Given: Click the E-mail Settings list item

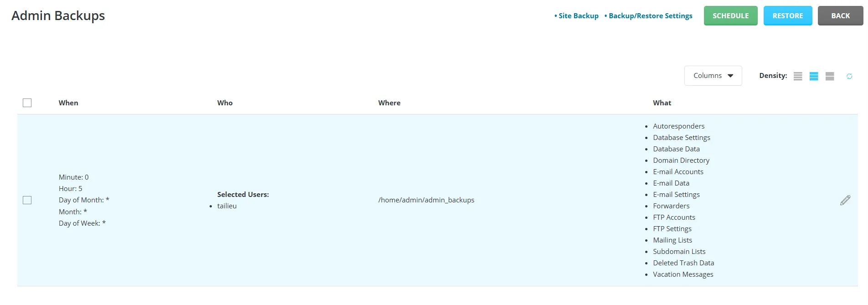Looking at the screenshot, I should [x=676, y=195].
